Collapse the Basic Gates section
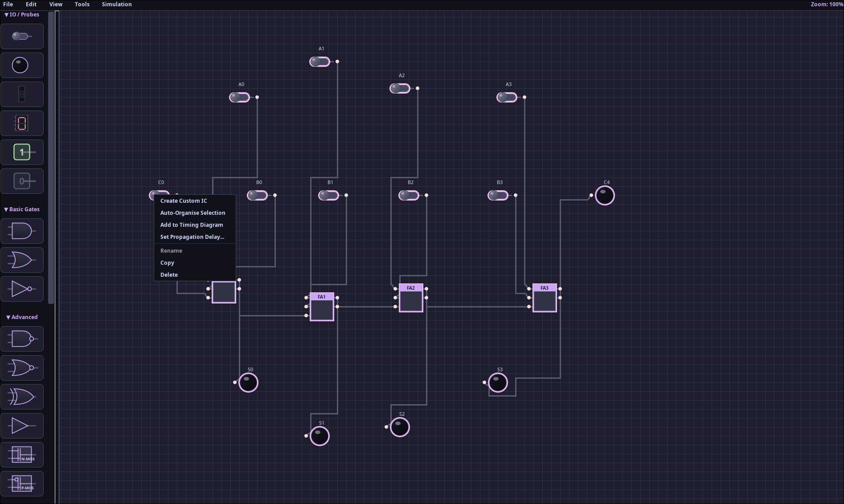The image size is (844, 504). coord(22,209)
